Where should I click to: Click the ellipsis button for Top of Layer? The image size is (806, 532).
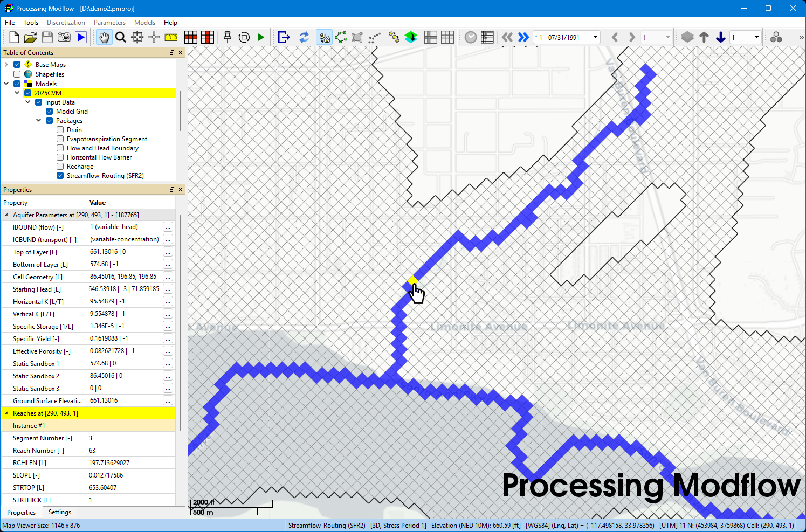point(168,252)
